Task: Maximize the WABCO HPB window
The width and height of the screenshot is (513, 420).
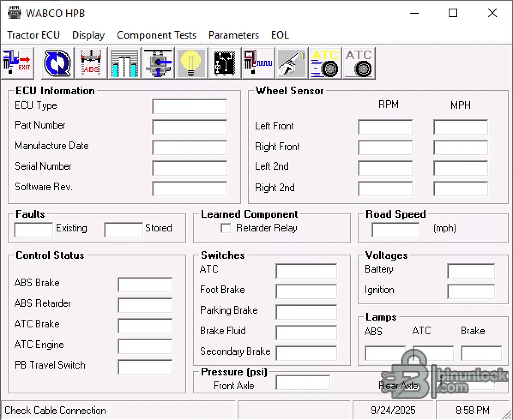Action: pyautogui.click(x=453, y=13)
